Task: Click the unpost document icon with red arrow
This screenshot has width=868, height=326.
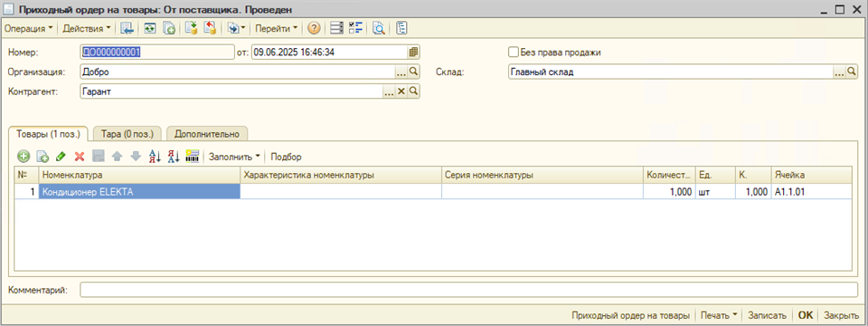Action: (x=210, y=28)
